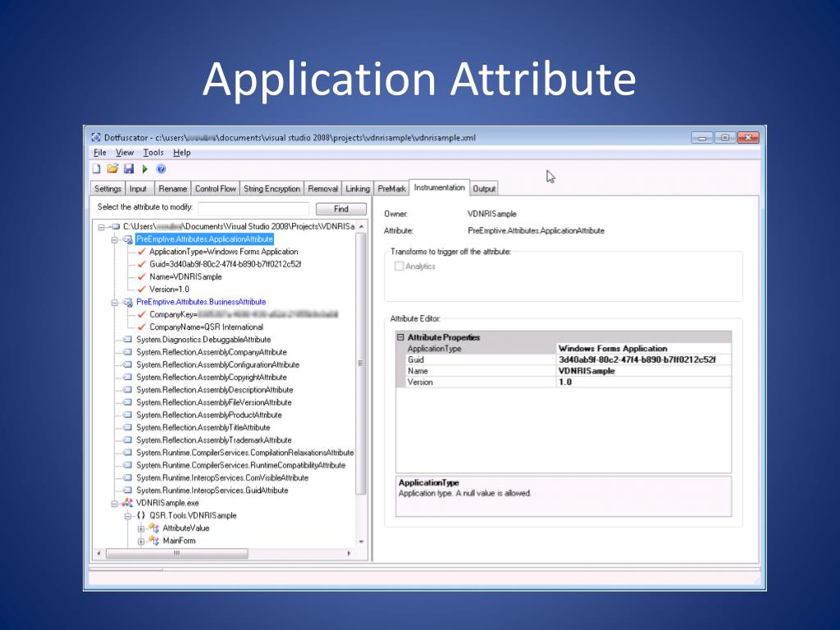Toggle the CompanyKey red checkmark
This screenshot has width=840, height=630.
(141, 314)
